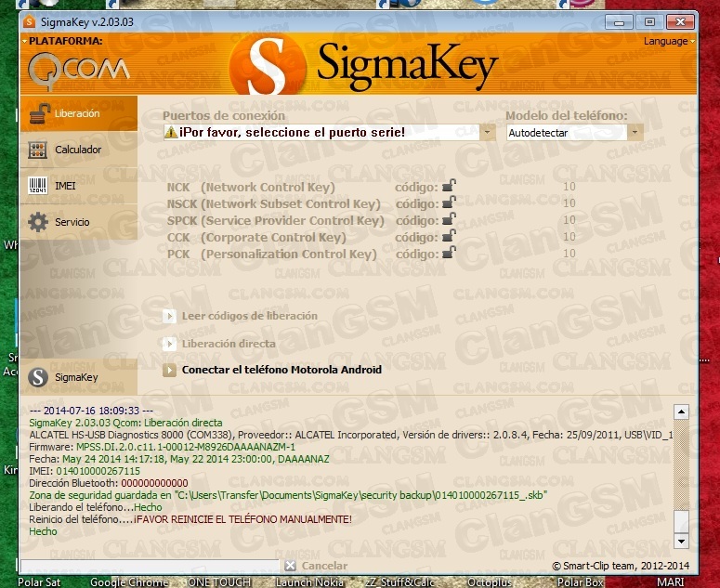
Task: Open the Octoplus desktop shortcut
Action: (x=489, y=582)
